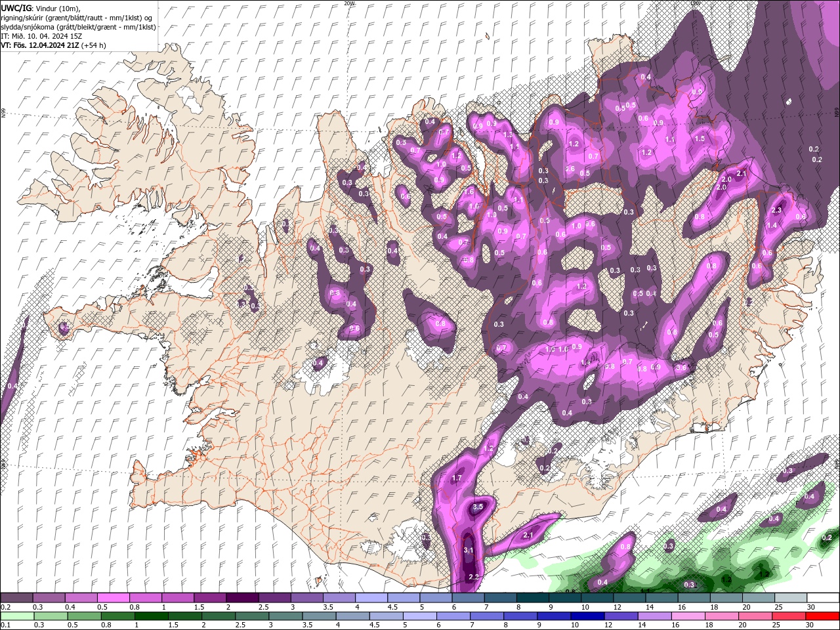Click the upper legend's dark purple swatch labeled 2

click(241, 598)
